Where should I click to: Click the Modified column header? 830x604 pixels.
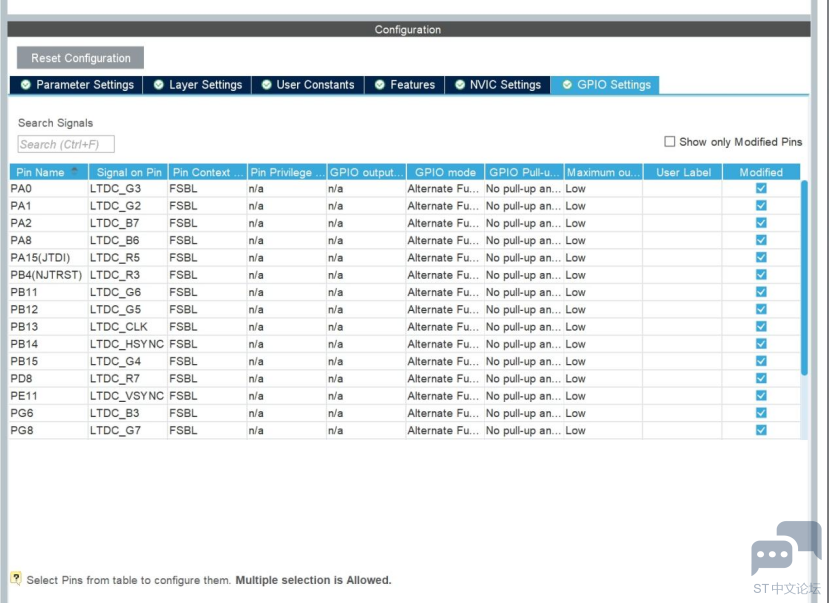(761, 172)
